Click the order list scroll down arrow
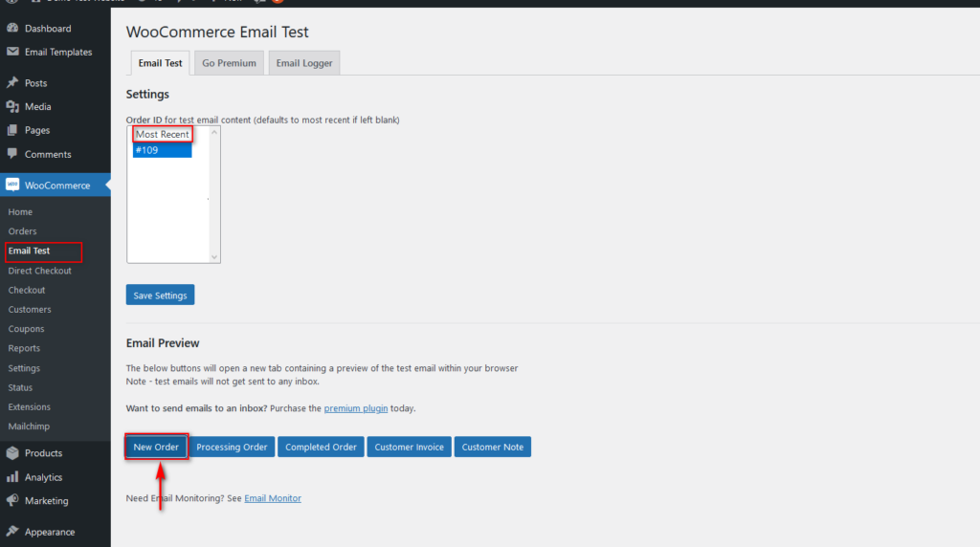Viewport: 980px width, 547px height. click(x=214, y=256)
